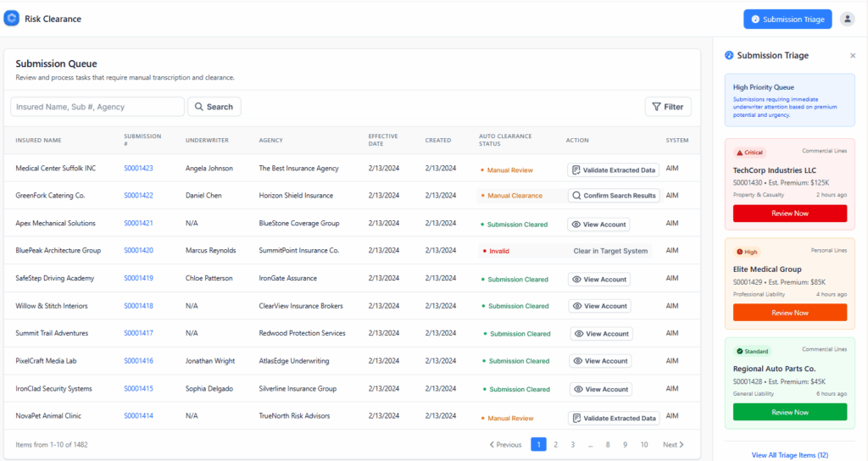Click the Search button with magnifier icon
The height and width of the screenshot is (461, 868).
[214, 107]
